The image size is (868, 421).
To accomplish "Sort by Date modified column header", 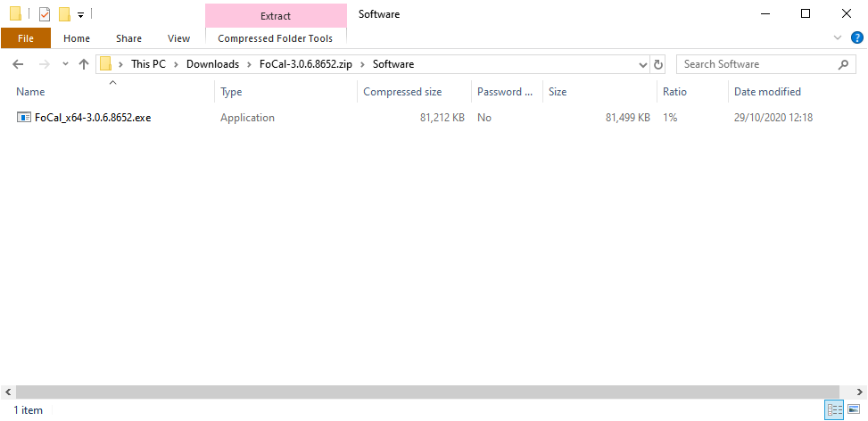I will [767, 92].
